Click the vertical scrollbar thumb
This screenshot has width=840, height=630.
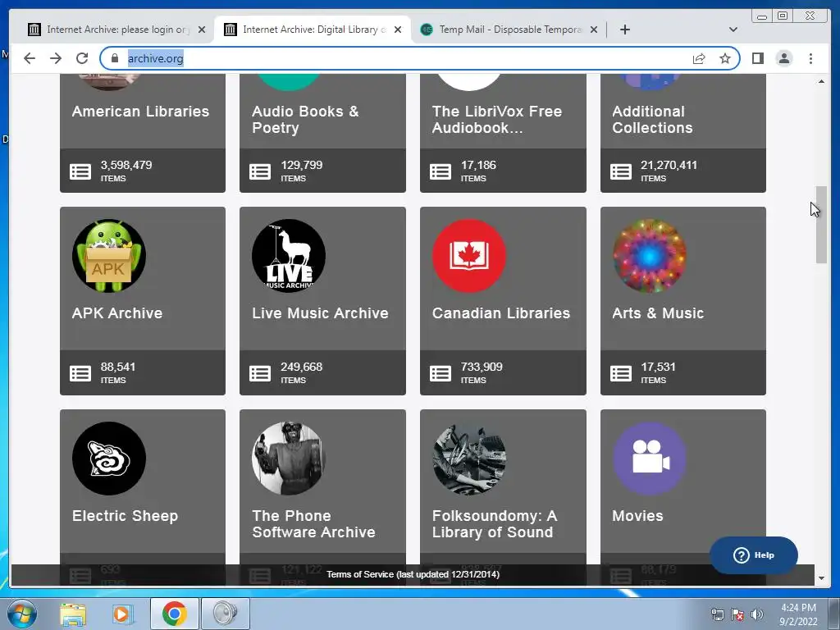coord(821,225)
